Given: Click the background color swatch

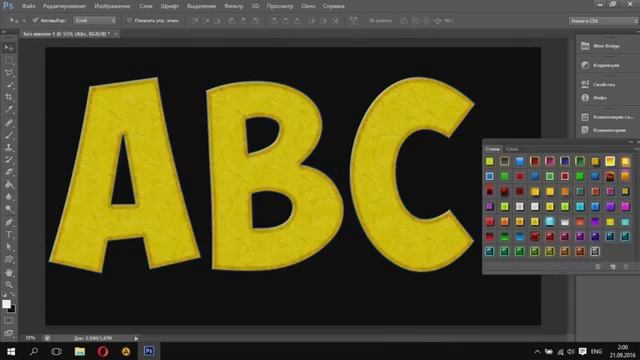Looking at the screenshot, I should (x=12, y=309).
